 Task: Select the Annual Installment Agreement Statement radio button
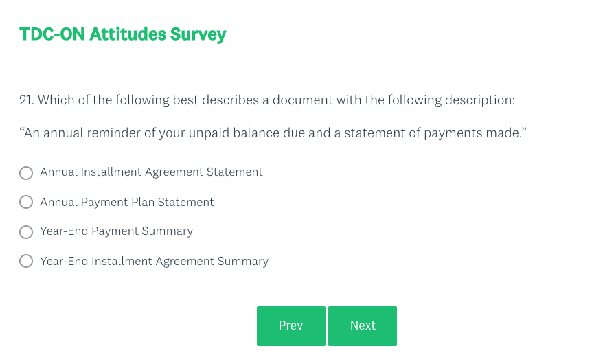pos(26,173)
